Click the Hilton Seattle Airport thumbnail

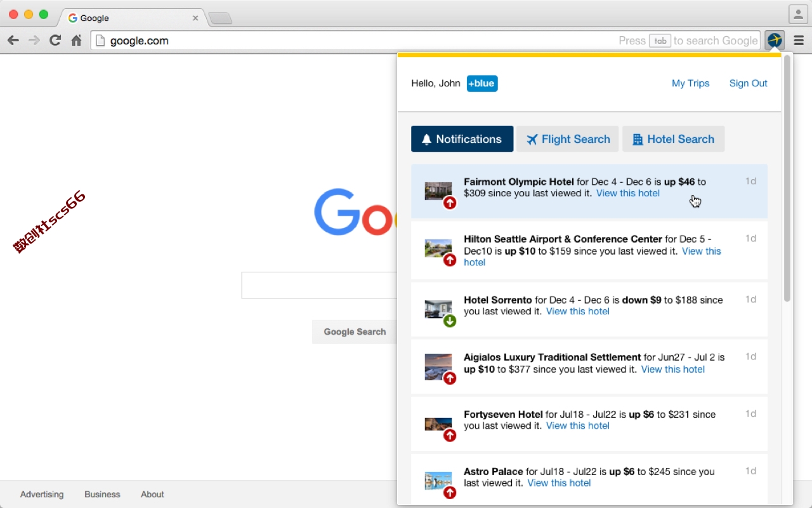pos(438,248)
